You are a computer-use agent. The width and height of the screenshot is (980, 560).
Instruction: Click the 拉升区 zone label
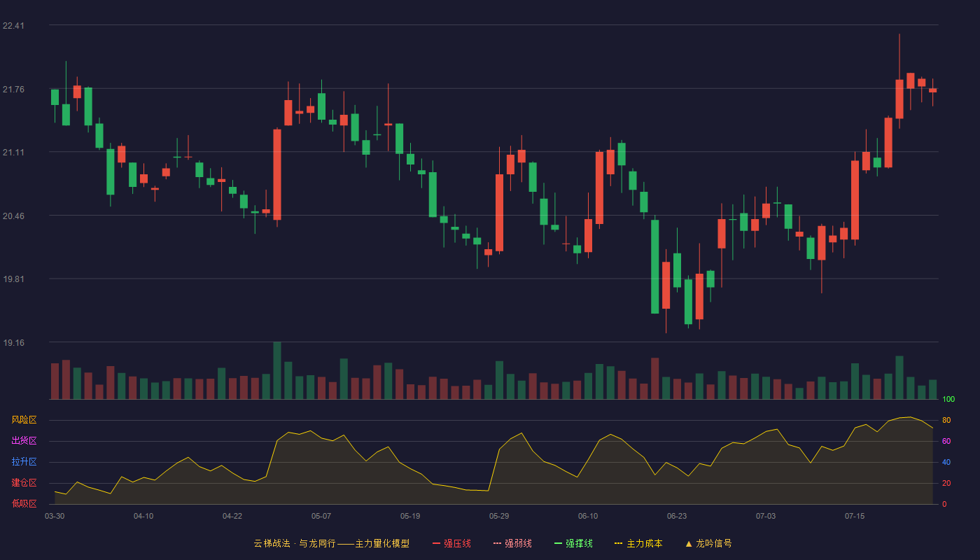point(24,462)
